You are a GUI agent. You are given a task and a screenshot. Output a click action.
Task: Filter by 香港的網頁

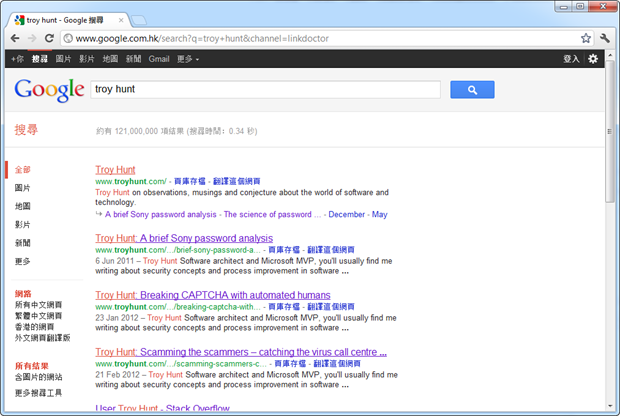pyautogui.click(x=34, y=327)
